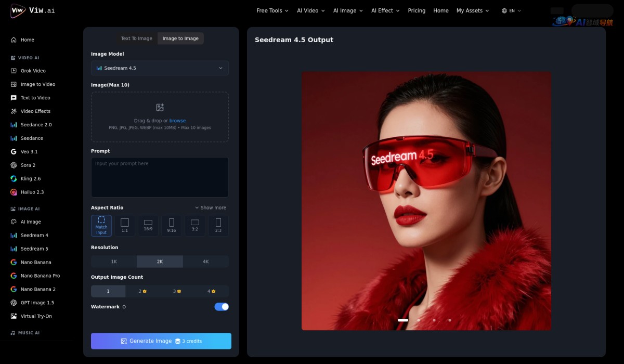
Task: Click the image upload icon in dropzone
Action: coord(160,108)
